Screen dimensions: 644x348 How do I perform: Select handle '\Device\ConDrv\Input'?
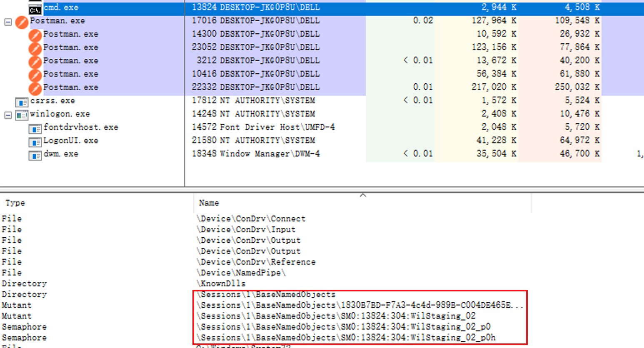(246, 229)
